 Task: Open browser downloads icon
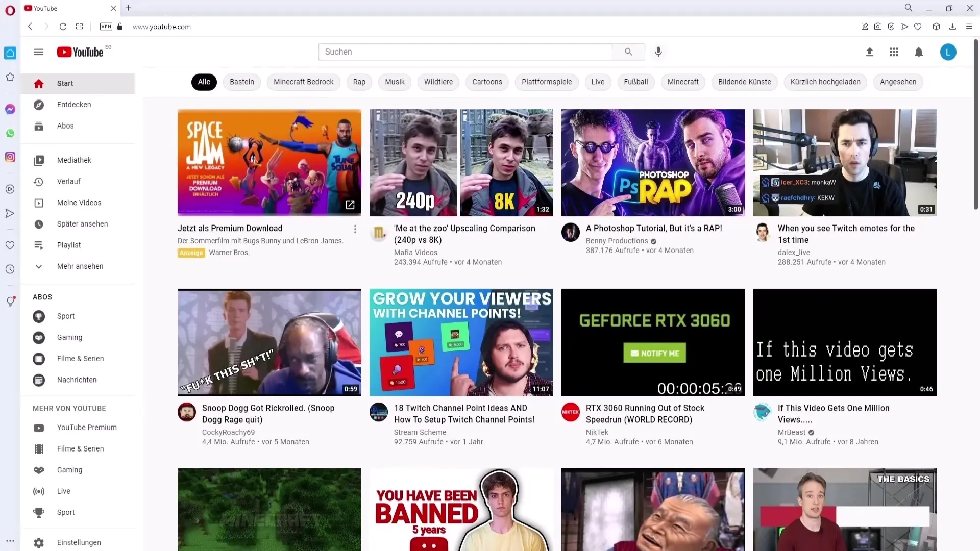(x=952, y=27)
